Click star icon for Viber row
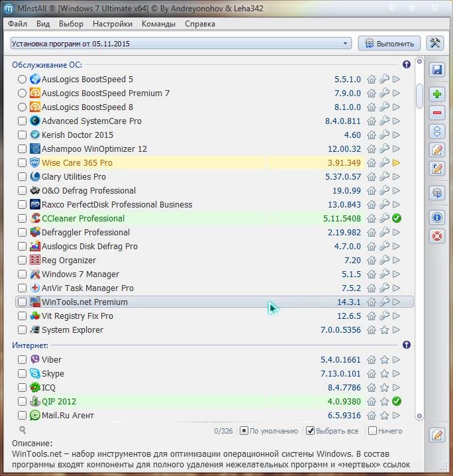453x476 pixels. click(384, 359)
